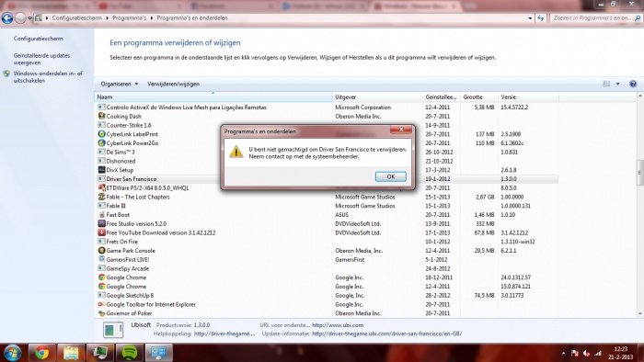Image resolution: width=644 pixels, height=362 pixels.
Task: Select the Dishonored entry
Action: click(121, 161)
